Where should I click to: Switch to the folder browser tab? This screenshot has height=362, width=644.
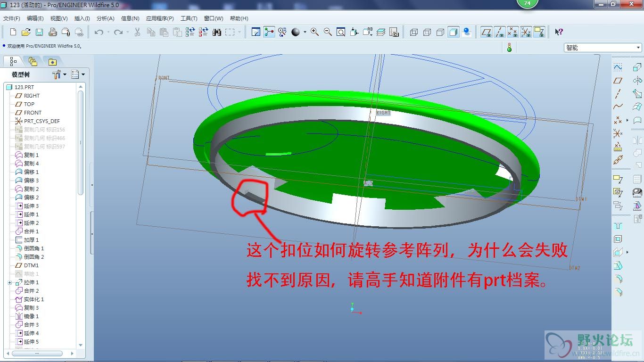tap(33, 61)
